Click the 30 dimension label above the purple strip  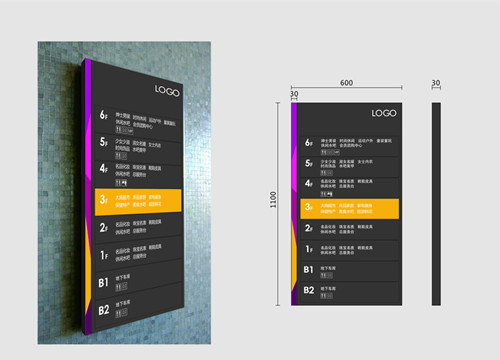point(294,94)
